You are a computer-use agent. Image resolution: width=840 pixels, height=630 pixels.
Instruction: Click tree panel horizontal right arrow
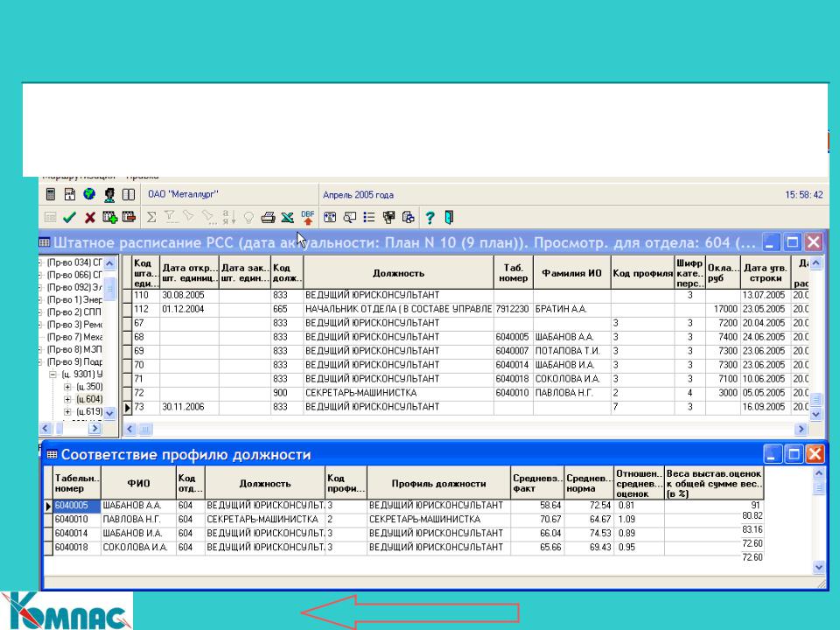[x=94, y=428]
